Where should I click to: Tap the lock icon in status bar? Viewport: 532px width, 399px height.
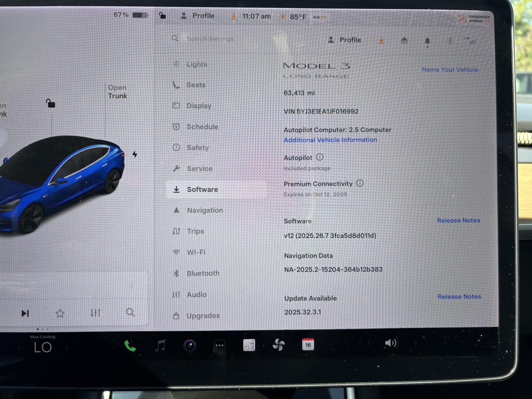(x=162, y=15)
